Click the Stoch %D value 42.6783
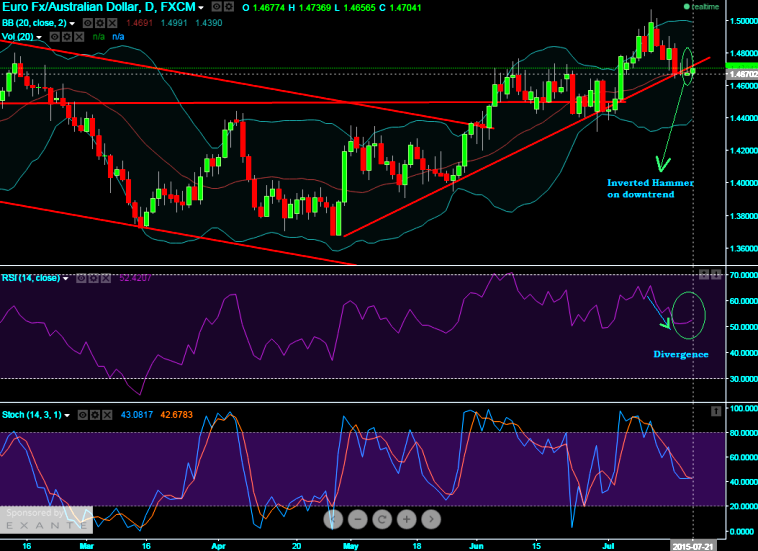The image size is (758, 551). [x=176, y=415]
